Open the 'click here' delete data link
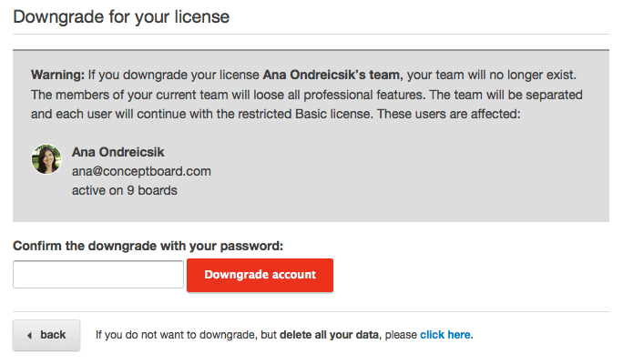 point(445,335)
